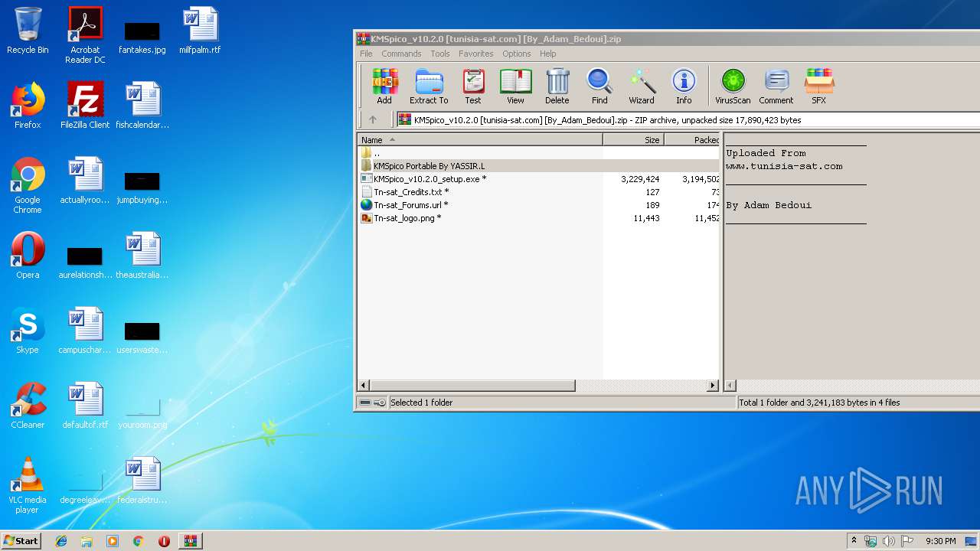Sort files by Size column header
This screenshot has width=980, height=551.
tap(633, 140)
